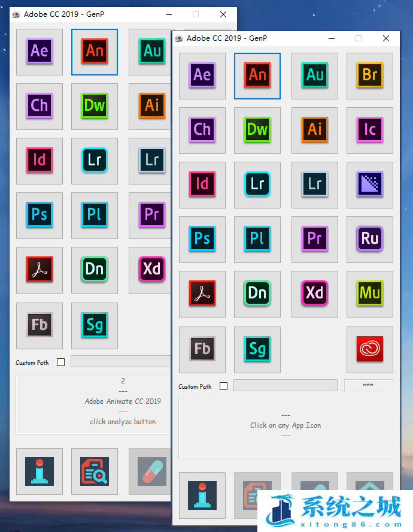Choose the InCopy (Ic) icon

pos(369,130)
